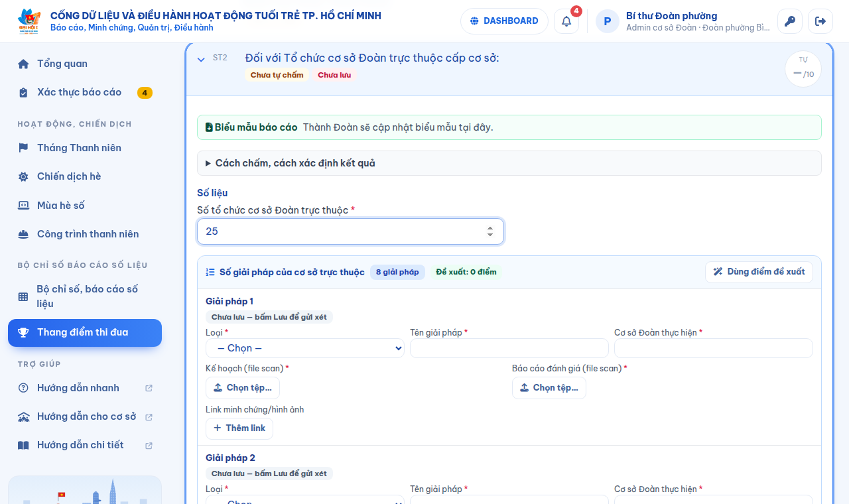The image size is (849, 504).
Task: Open Loại dropdown for Giải pháp 1
Action: (305, 348)
